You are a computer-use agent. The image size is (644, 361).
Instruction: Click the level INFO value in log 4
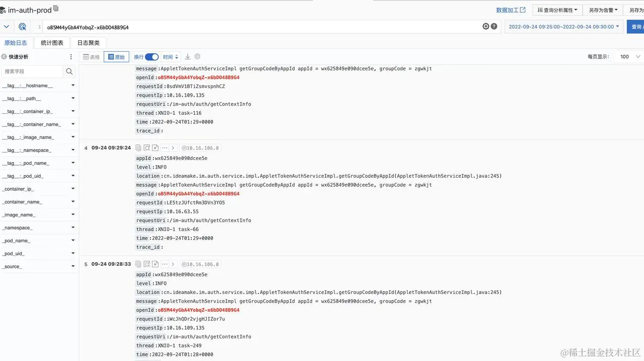pos(161,167)
